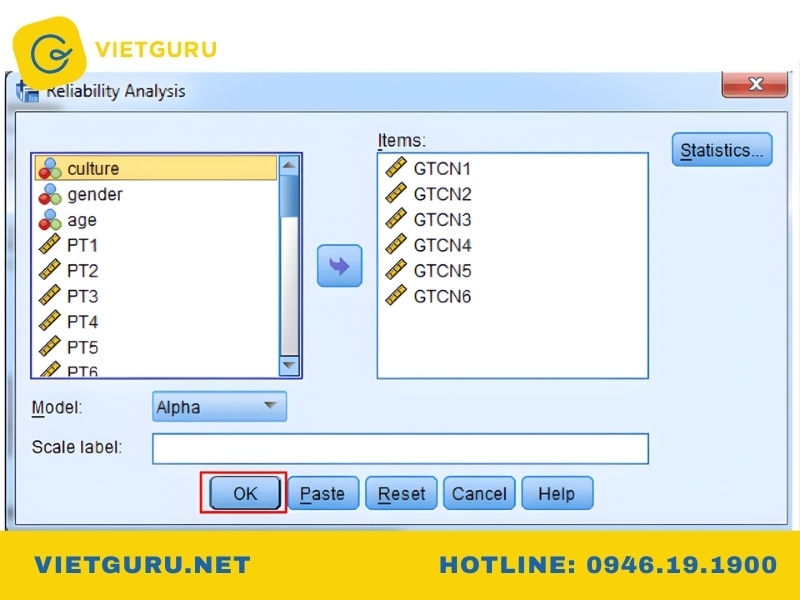Reset the Reliability Analysis dialog
The image size is (800, 600).
(402, 493)
